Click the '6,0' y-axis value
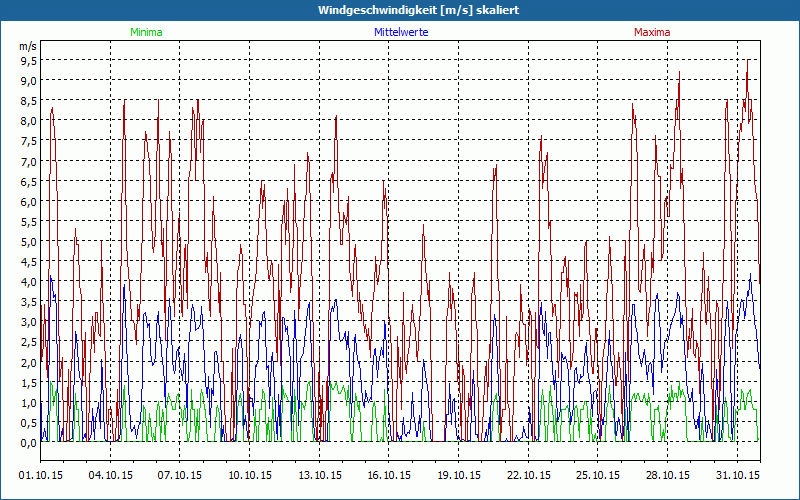Image resolution: width=800 pixels, height=500 pixels. click(x=29, y=202)
